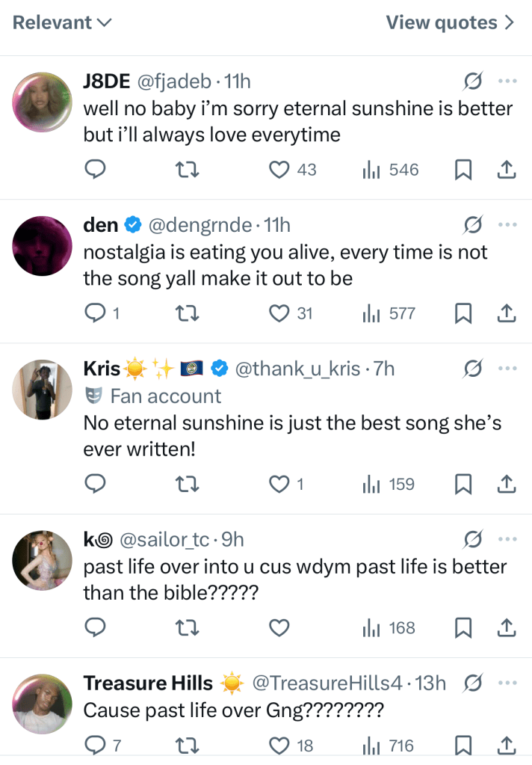This screenshot has height=765, width=532.
Task: Share Kris's fan account tweet
Action: click(507, 485)
